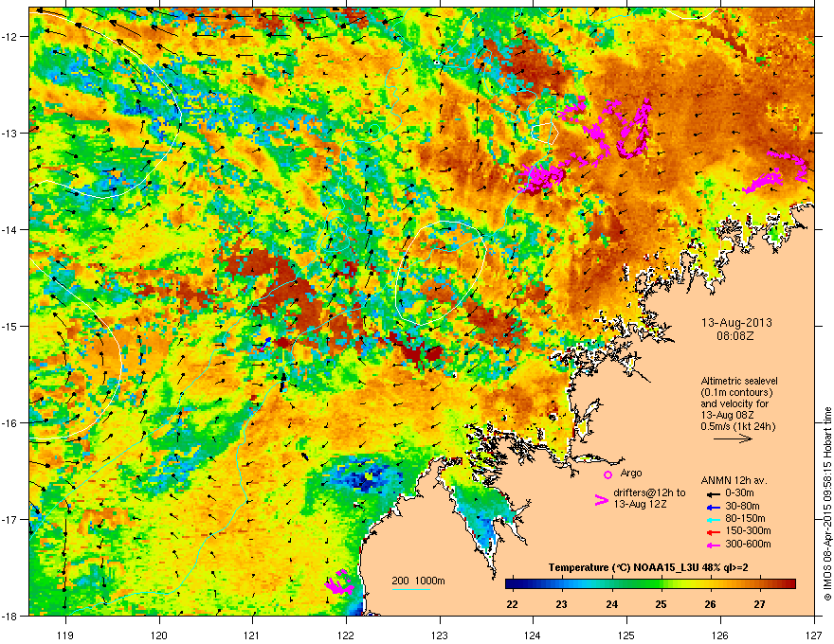The image size is (834, 644).
Task: Select the black 0-30m arrow legend symbol
Action: coord(714,494)
